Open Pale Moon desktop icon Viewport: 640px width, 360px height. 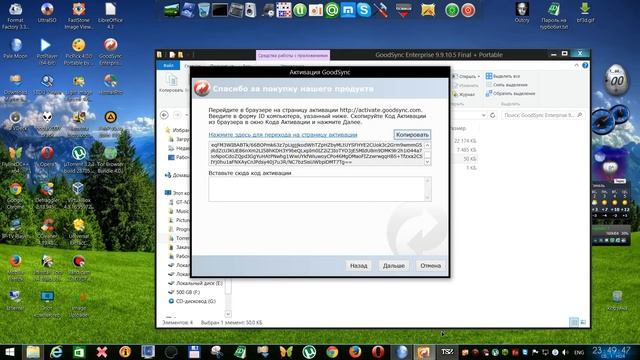(16, 49)
